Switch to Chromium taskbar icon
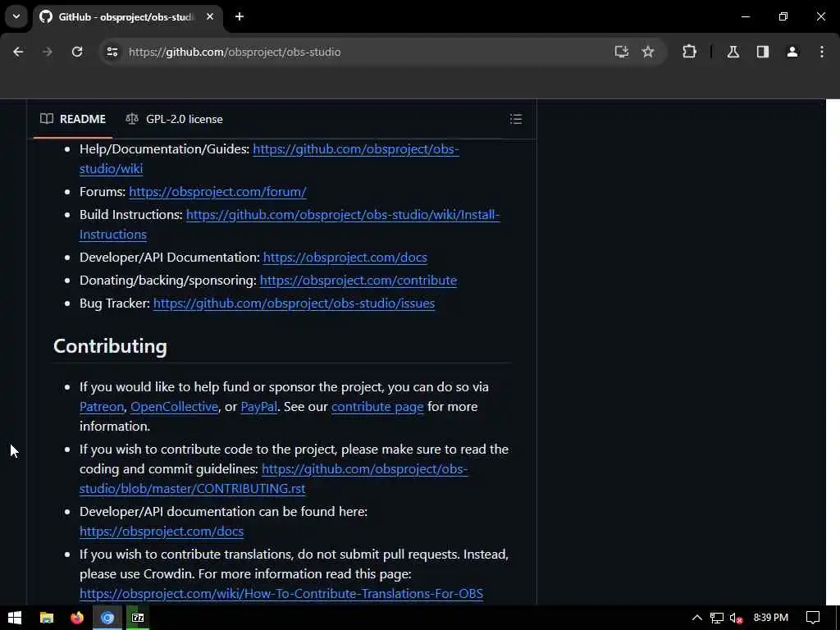The width and height of the screenshot is (840, 630). click(107, 618)
